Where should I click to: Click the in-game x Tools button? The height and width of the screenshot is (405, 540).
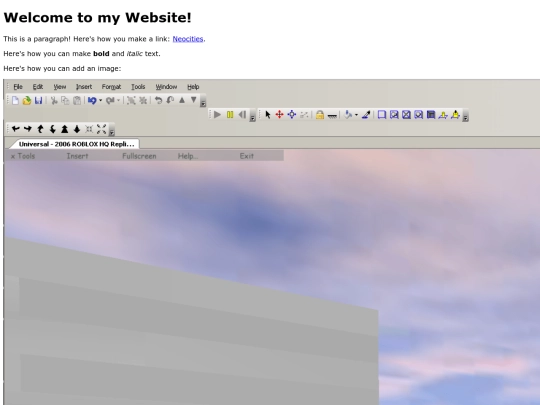(23, 156)
